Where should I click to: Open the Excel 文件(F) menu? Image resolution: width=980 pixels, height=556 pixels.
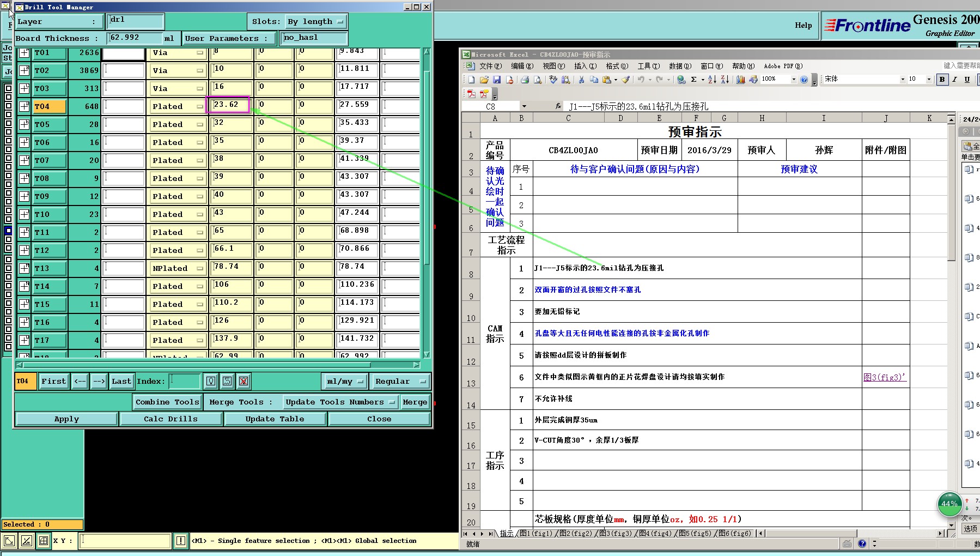pyautogui.click(x=490, y=66)
